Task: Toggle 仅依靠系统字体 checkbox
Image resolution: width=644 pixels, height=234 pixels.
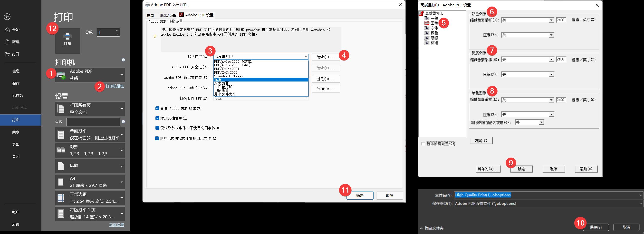Action: [x=157, y=128]
